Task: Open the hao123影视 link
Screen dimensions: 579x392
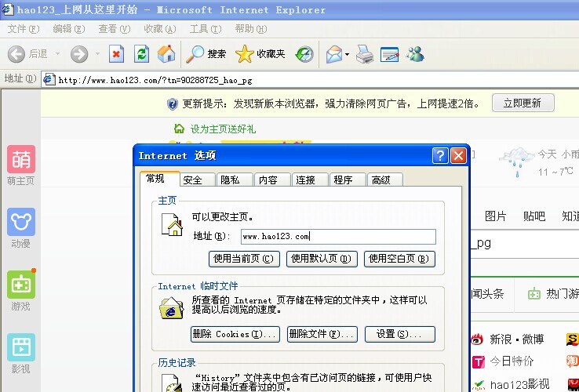Action: point(519,385)
